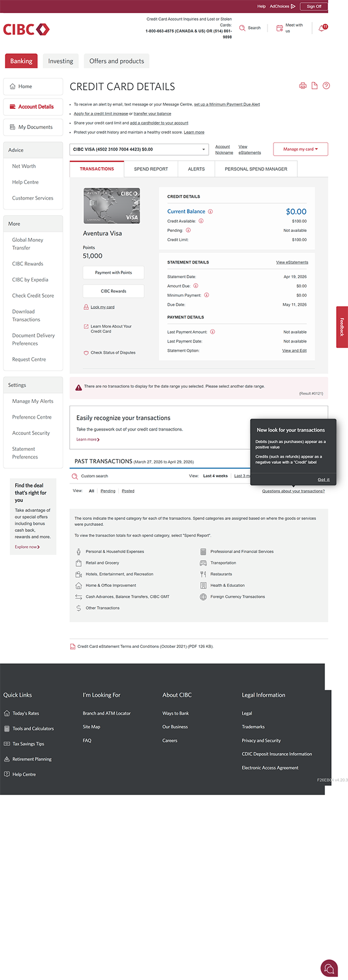Open the Manage my card dropdown
348x980 pixels.
point(301,149)
